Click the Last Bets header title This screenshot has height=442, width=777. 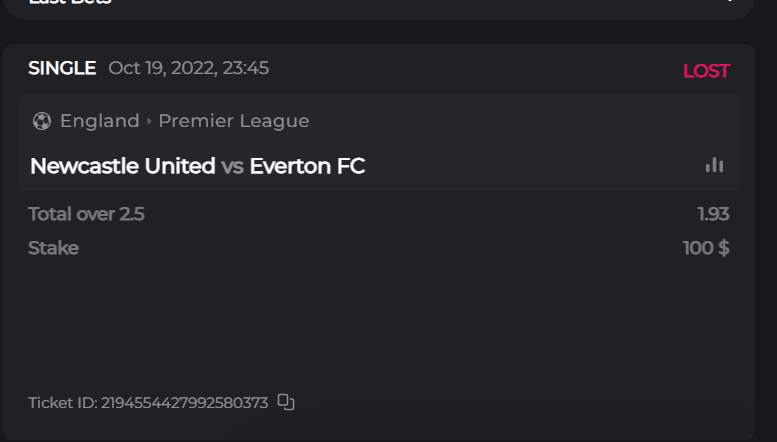tap(70, 3)
